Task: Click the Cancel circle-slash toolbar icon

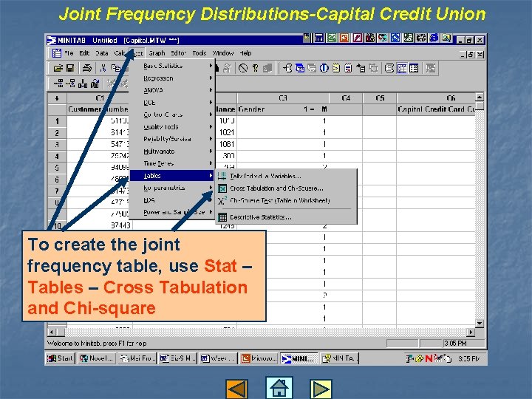Action: point(243,68)
